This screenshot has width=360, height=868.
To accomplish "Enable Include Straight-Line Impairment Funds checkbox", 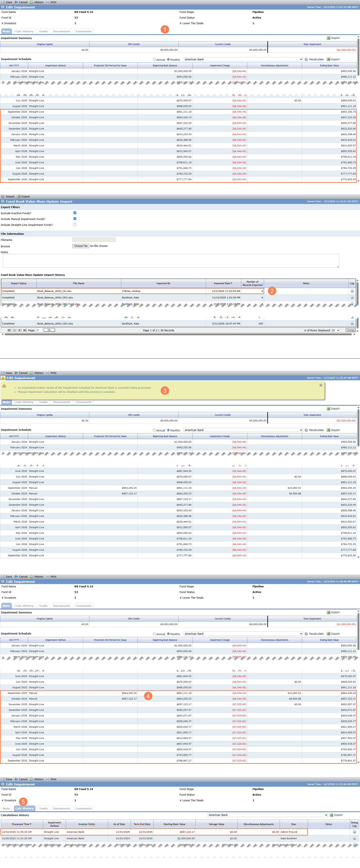I will [x=75, y=224].
